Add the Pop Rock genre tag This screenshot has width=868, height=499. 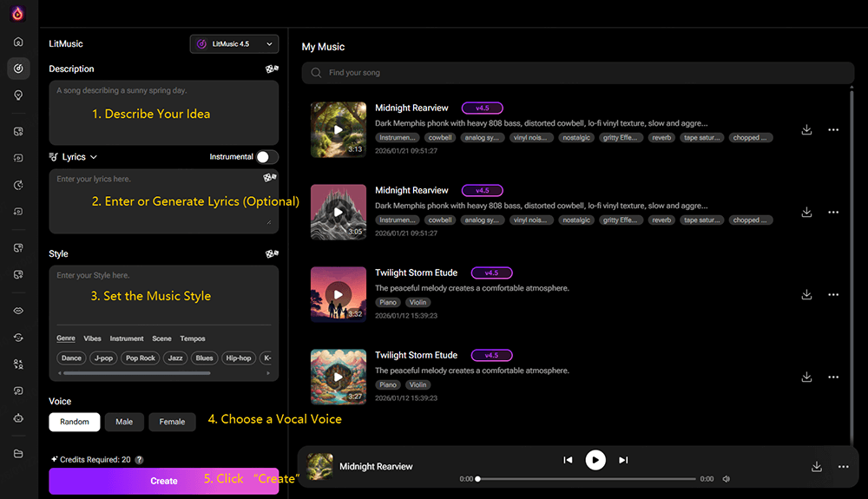point(140,358)
